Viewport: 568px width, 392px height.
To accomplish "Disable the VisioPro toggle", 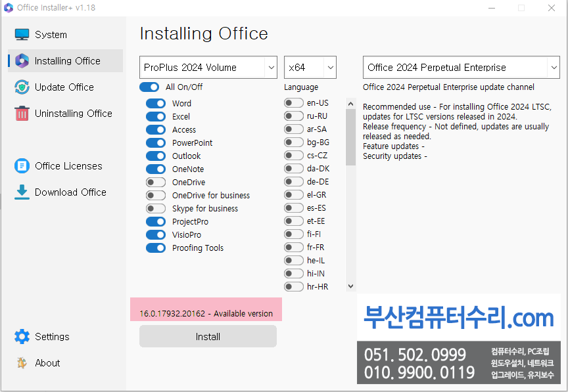I will (156, 234).
